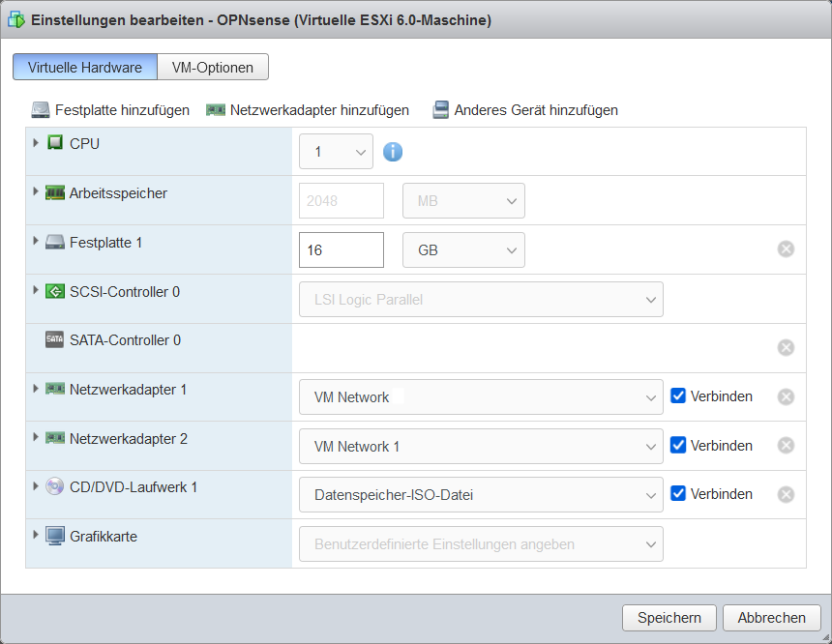Select the Virtuelle Hardware tab
832x644 pixels.
point(84,67)
